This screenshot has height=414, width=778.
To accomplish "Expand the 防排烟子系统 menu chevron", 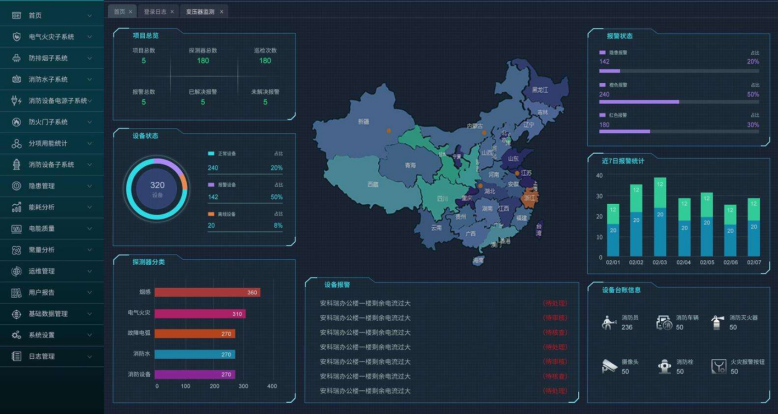I will tap(89, 58).
